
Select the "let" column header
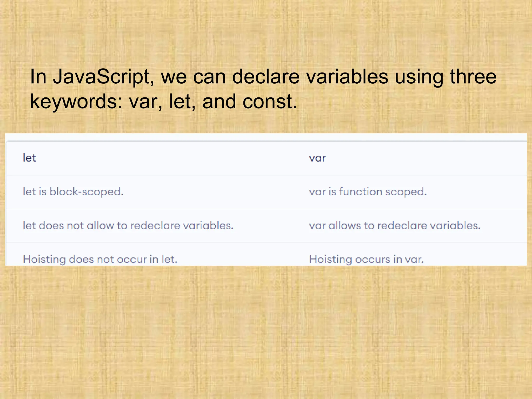[x=29, y=158]
